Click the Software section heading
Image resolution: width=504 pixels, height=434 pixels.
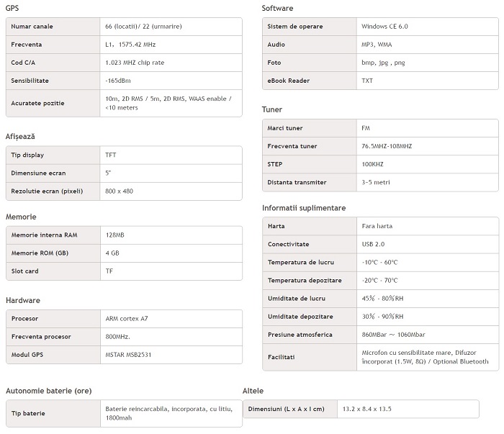coord(278,9)
